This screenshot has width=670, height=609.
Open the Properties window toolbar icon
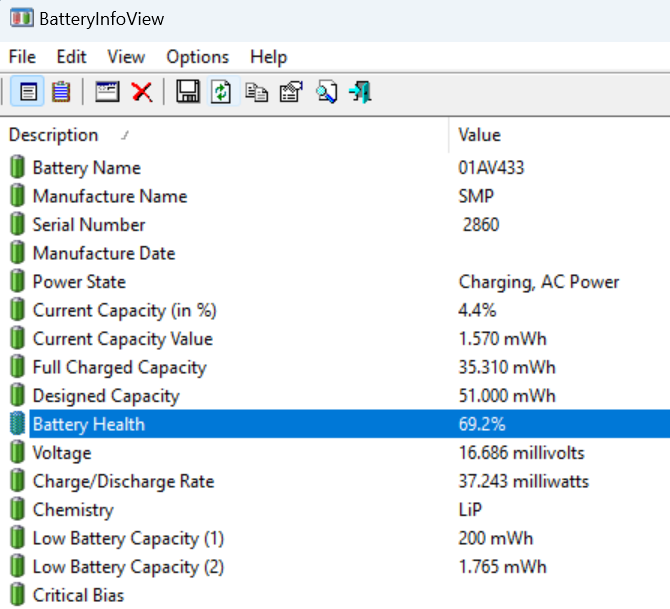pyautogui.click(x=107, y=91)
